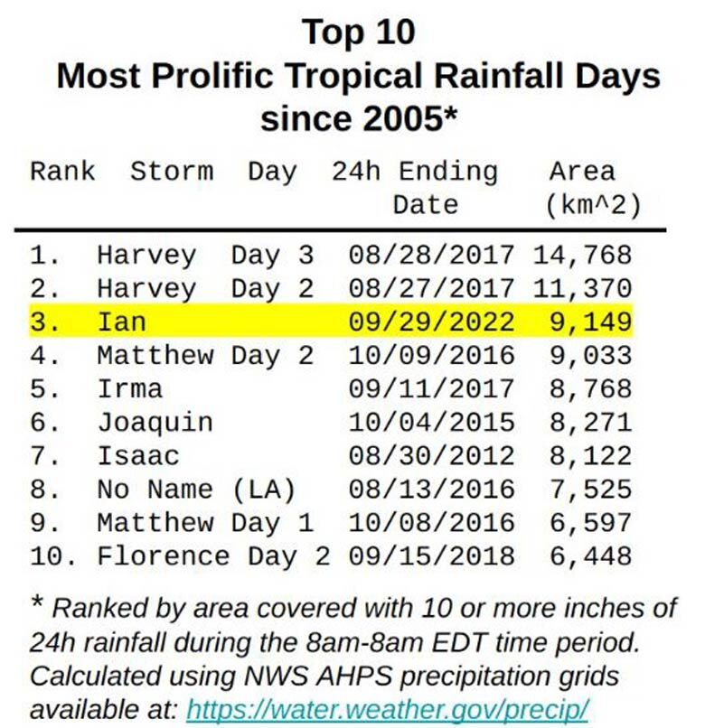Click Harvey Day 3 in first row

click(205, 255)
